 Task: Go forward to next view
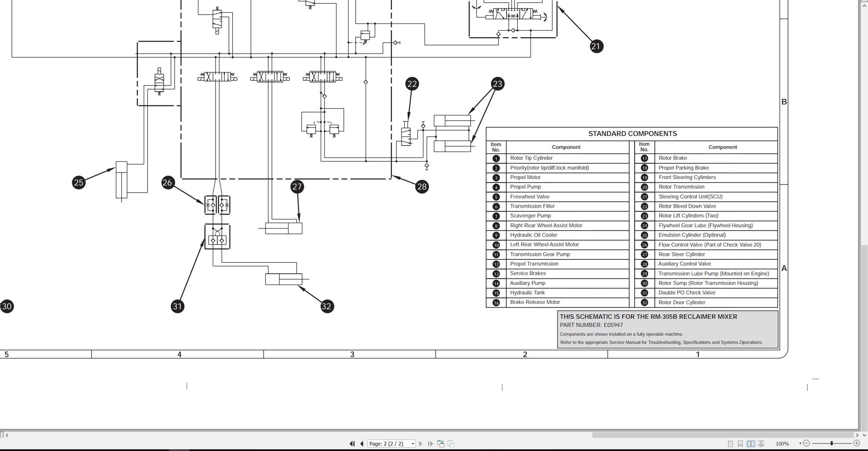click(x=451, y=444)
